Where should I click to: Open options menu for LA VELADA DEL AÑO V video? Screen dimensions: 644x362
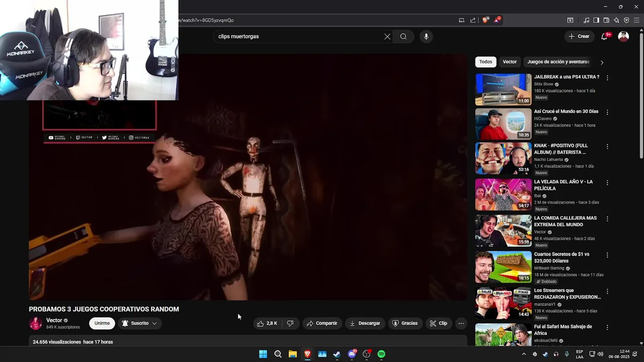coord(607,183)
